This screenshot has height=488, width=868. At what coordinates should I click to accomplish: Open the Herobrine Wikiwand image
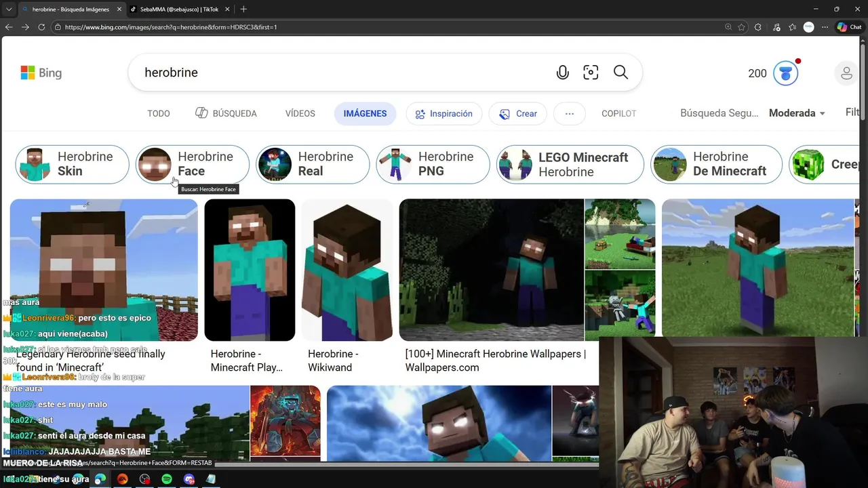(x=347, y=270)
